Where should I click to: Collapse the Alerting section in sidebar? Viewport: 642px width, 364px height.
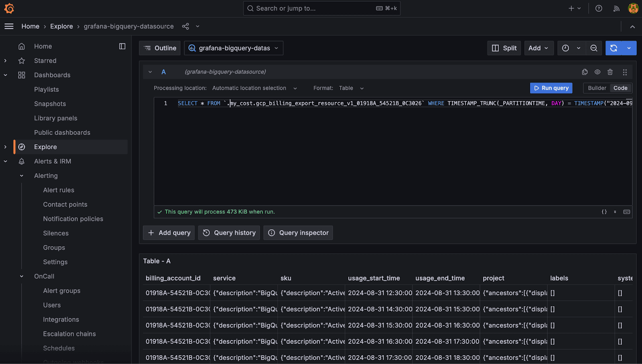(x=21, y=176)
